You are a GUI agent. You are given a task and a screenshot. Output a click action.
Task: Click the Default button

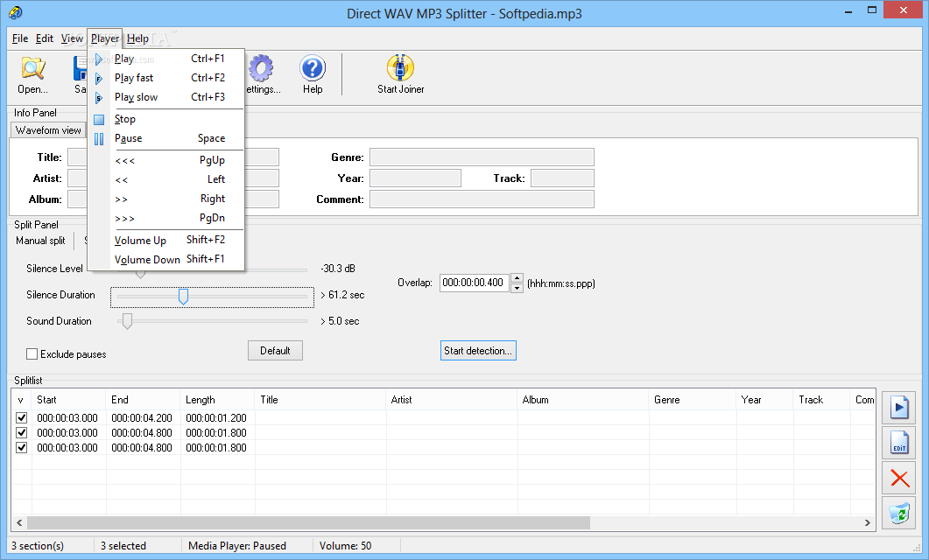tap(275, 351)
